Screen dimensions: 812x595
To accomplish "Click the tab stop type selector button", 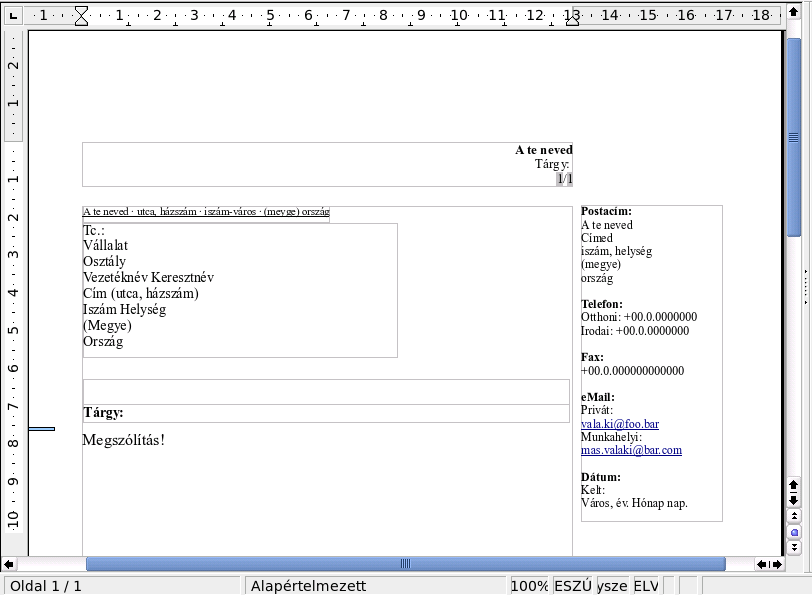I will tap(13, 16).
